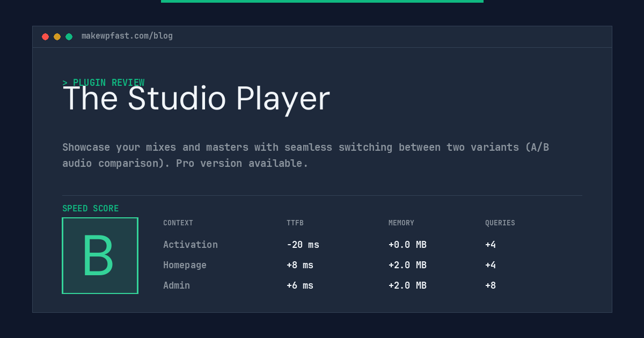The image size is (644, 338).
Task: Select the Admin row label
Action: pyautogui.click(x=177, y=285)
